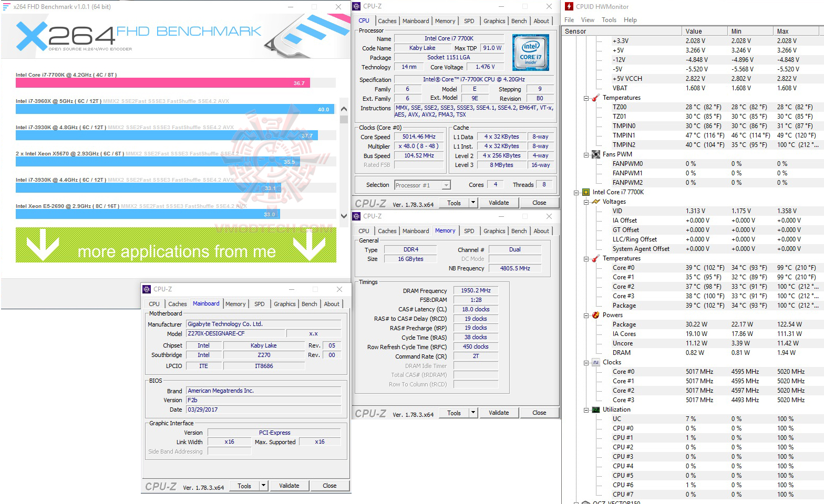Click x264 results scrollbar up arrow
Image resolution: width=824 pixels, height=504 pixels.
point(344,109)
